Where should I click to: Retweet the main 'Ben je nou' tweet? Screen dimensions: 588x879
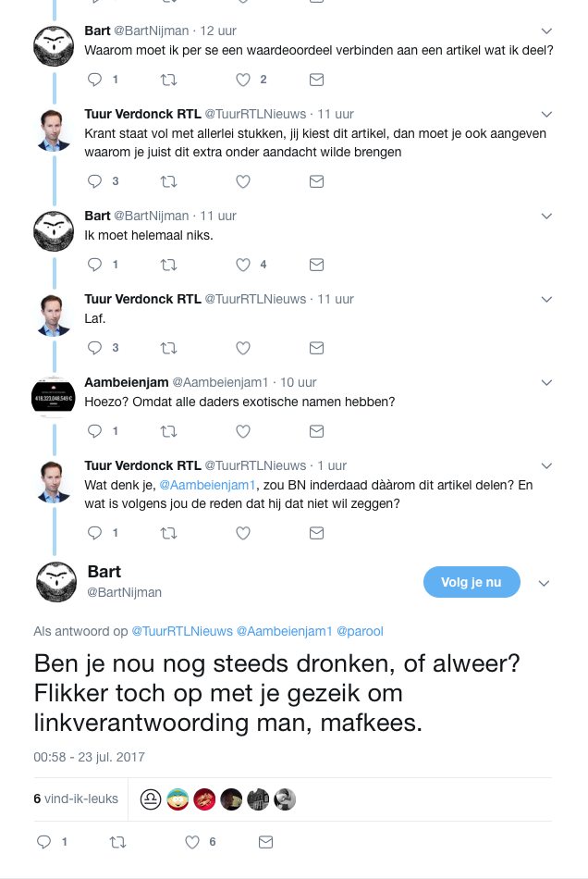click(117, 842)
